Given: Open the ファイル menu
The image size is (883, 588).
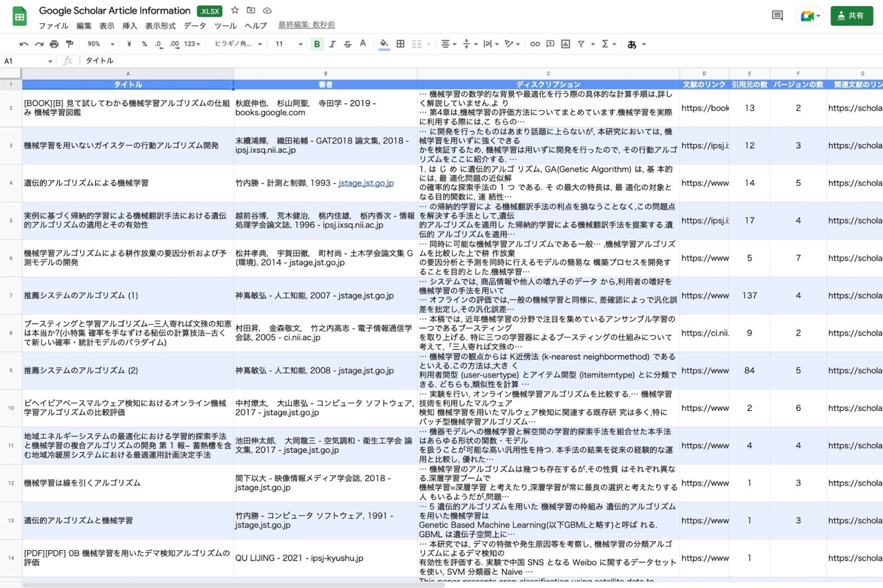Looking at the screenshot, I should [53, 26].
